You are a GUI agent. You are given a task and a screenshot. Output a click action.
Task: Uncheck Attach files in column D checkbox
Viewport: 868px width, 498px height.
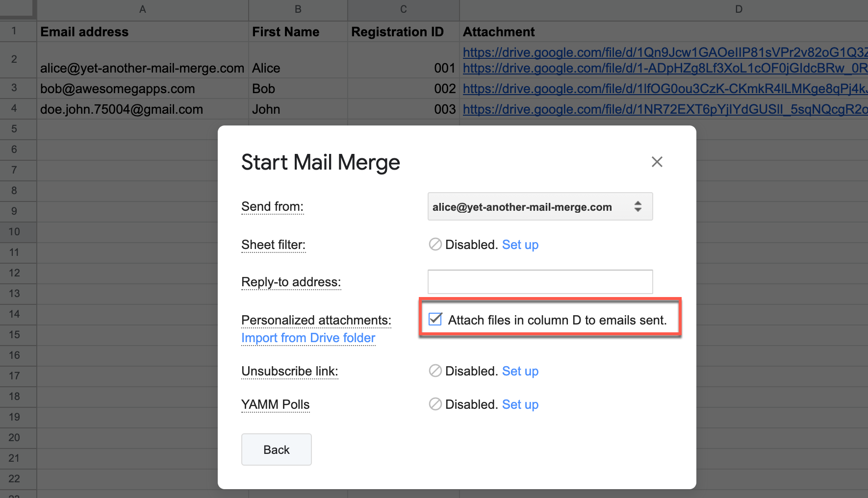pos(435,320)
